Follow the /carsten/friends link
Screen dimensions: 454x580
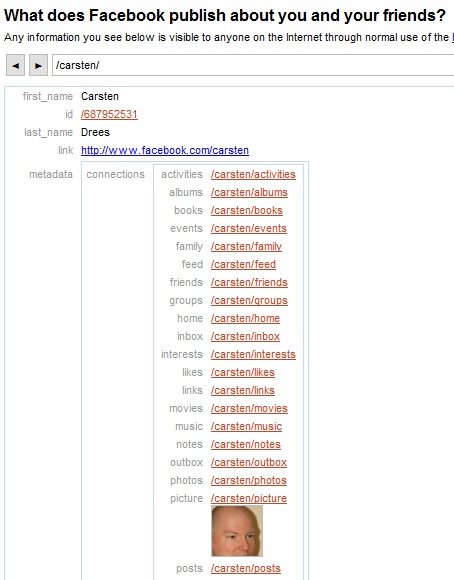click(x=249, y=282)
